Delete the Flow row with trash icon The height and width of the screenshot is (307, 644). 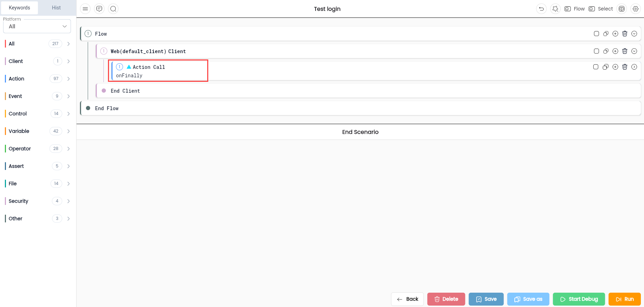coord(625,34)
